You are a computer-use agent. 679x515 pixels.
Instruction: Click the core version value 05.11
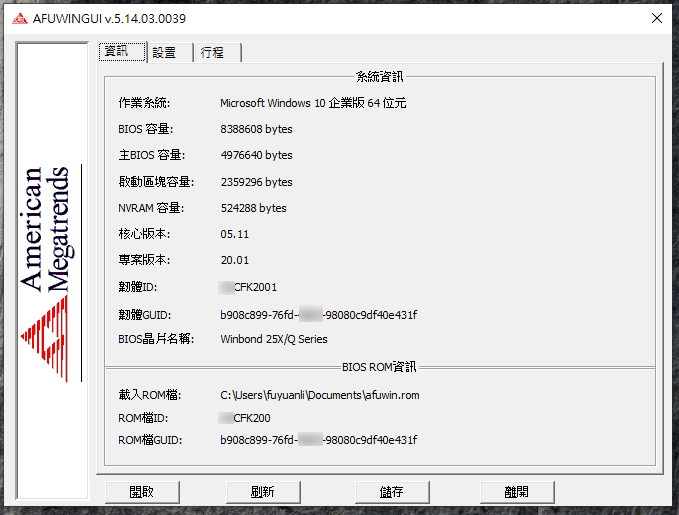pos(235,234)
